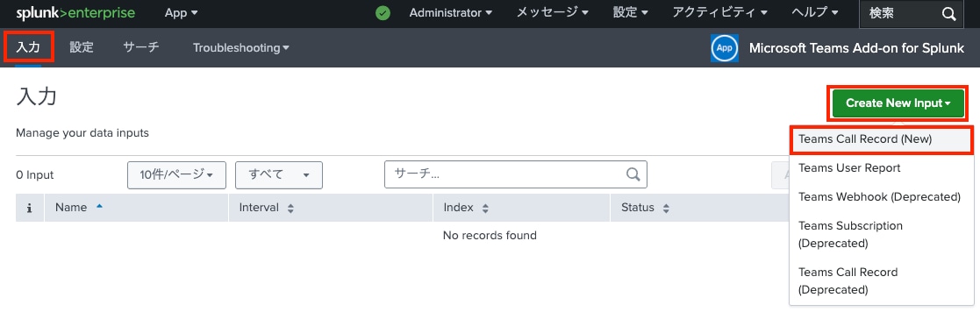Open the アクティビティ menu
The height and width of the screenshot is (319, 980).
pos(720,13)
